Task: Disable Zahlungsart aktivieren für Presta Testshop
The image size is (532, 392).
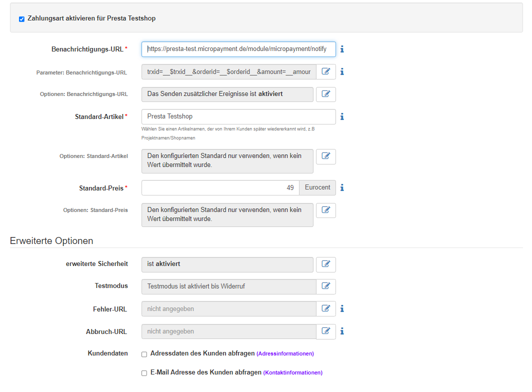Action: point(21,18)
